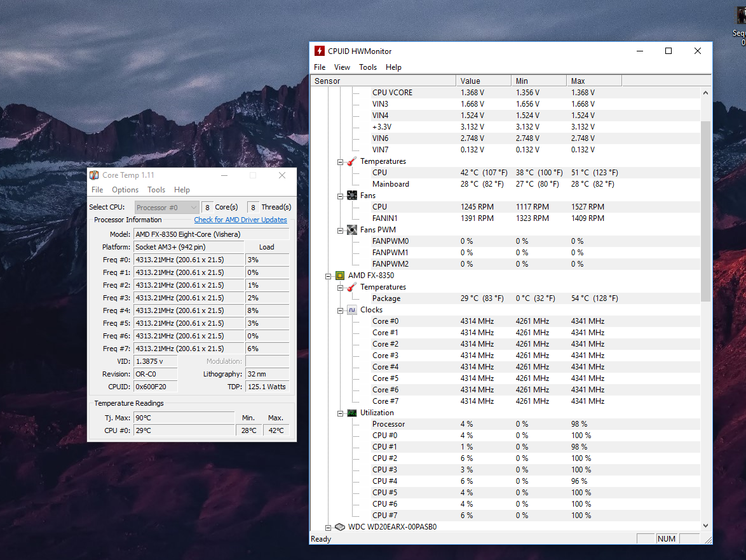Click the HWMonitor lightning bolt title icon
Image resolution: width=746 pixels, height=560 pixels.
click(x=320, y=51)
